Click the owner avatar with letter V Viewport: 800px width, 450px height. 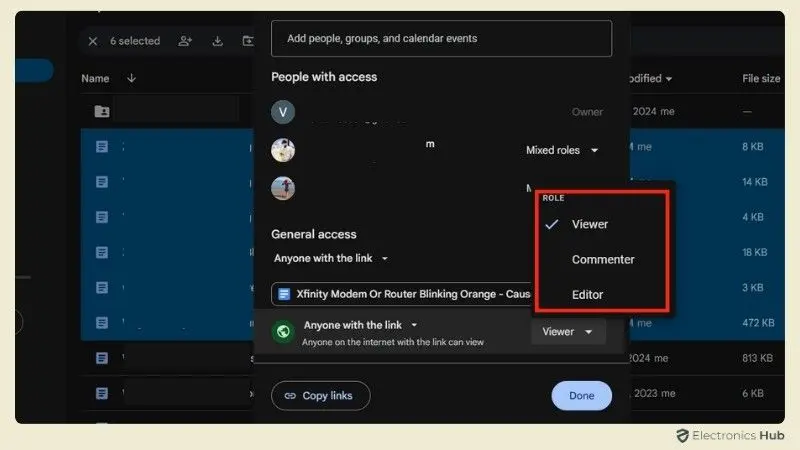(x=283, y=112)
